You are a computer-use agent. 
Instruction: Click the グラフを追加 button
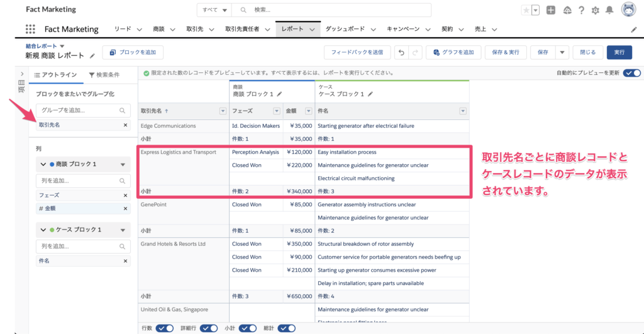pyautogui.click(x=453, y=53)
